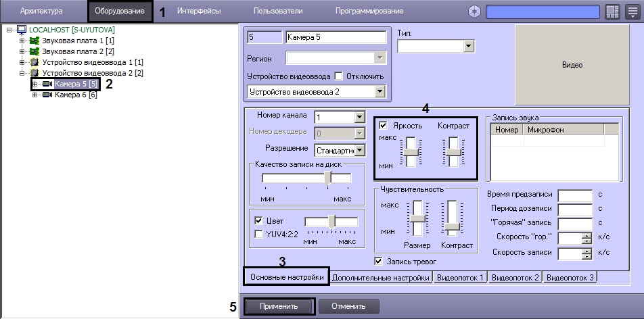The height and width of the screenshot is (319, 644).
Task: Toggle the Яркость checkbox
Action: [384, 126]
